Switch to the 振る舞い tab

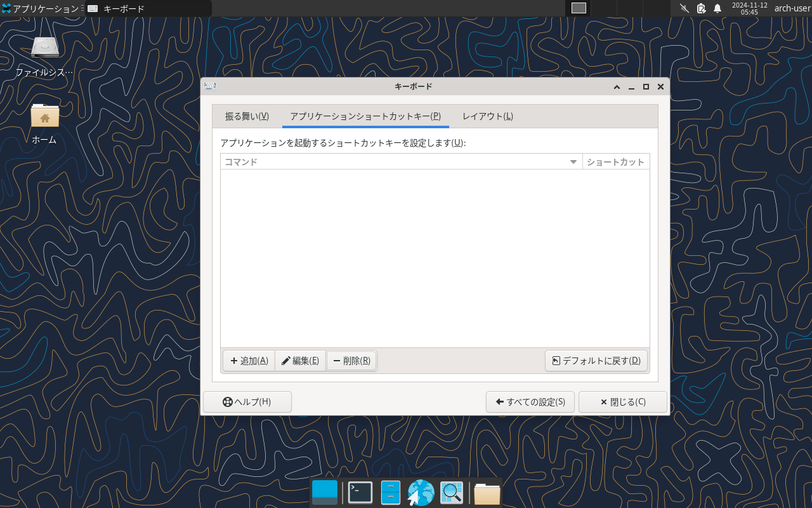[246, 116]
